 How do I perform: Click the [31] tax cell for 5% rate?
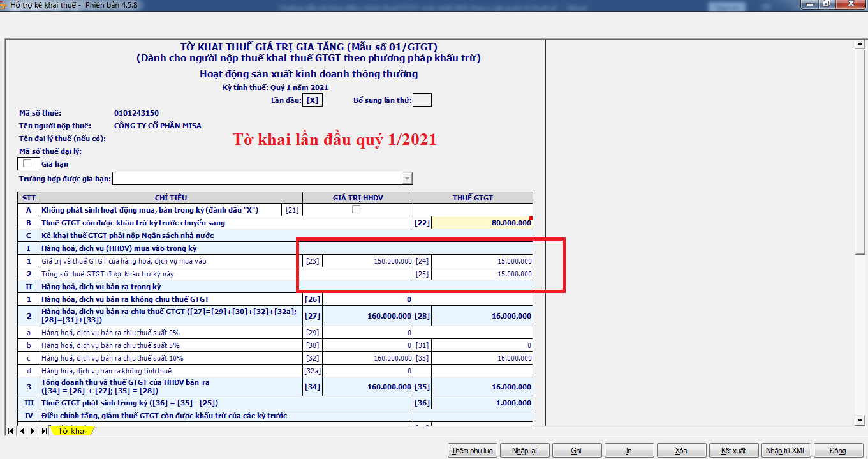point(482,345)
